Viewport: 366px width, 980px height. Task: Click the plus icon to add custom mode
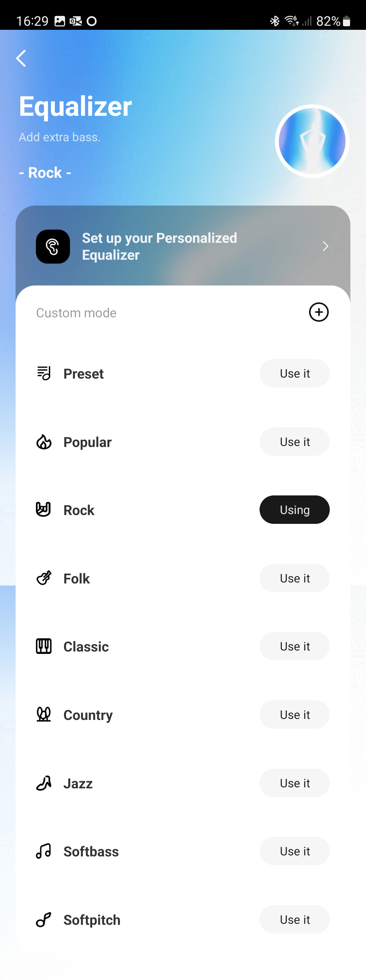pyautogui.click(x=319, y=312)
